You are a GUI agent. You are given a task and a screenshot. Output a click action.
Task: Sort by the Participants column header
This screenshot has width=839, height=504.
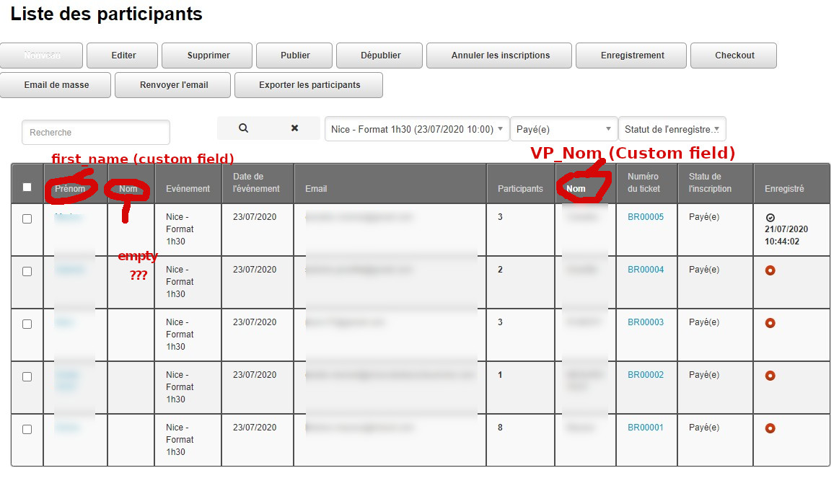pos(520,189)
